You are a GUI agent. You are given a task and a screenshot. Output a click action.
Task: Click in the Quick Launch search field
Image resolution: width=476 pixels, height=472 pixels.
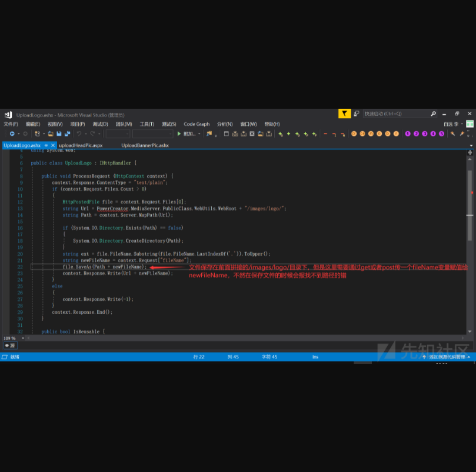pyautogui.click(x=395, y=113)
